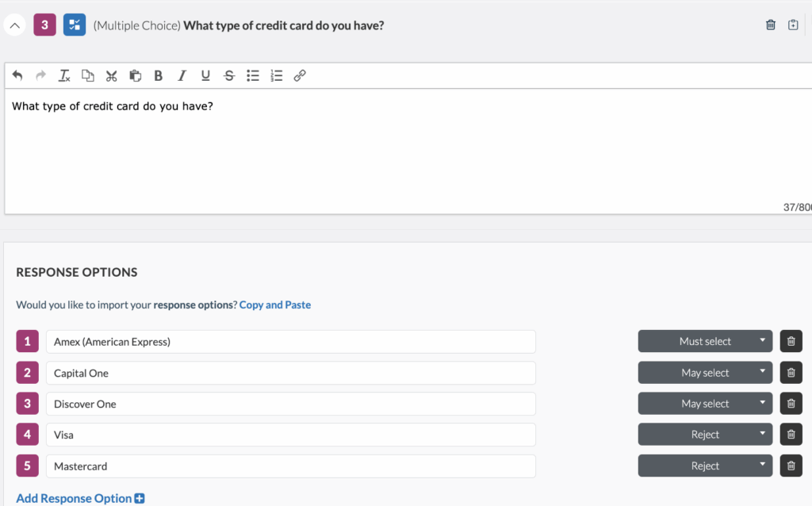Viewport: 812px width, 506px height.
Task: Redo the last edit
Action: [40, 75]
